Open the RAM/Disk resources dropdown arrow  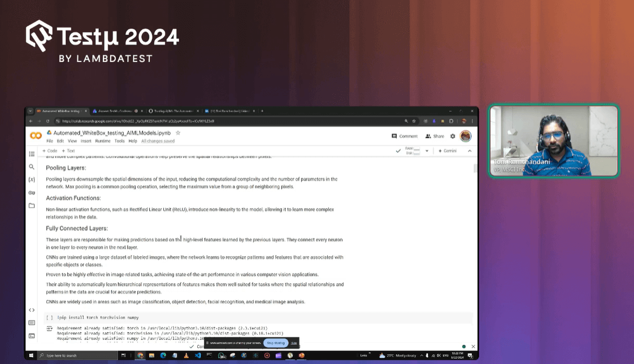[x=427, y=151]
